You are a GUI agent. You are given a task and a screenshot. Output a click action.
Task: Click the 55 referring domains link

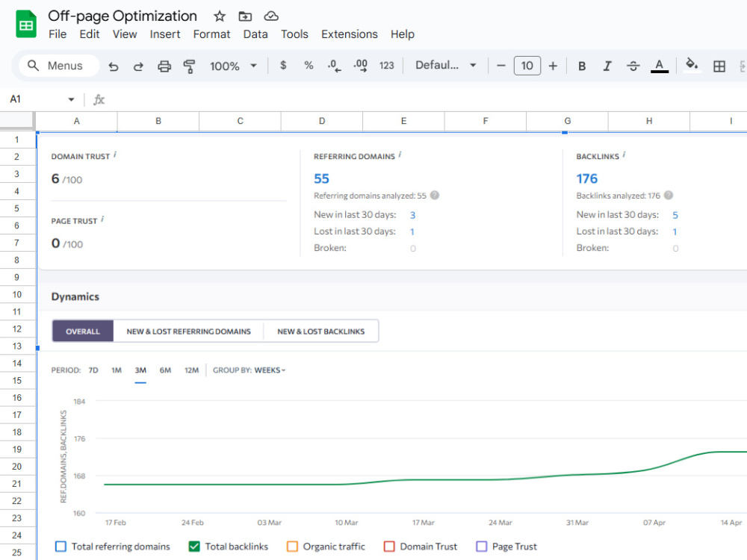coord(321,178)
